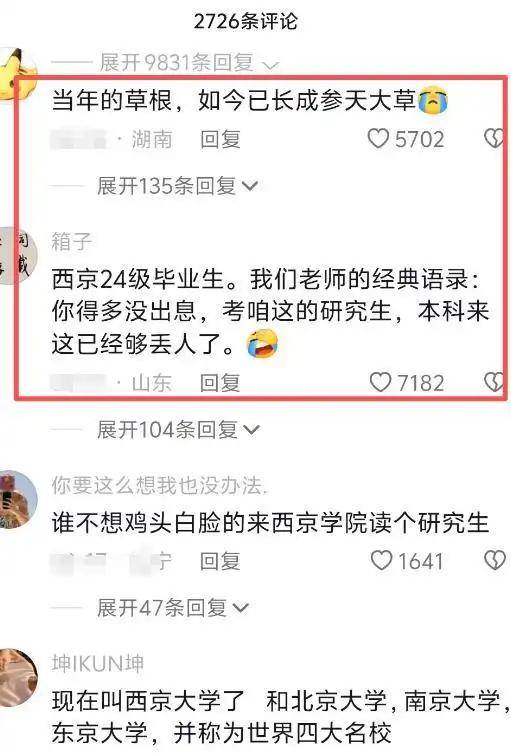Expand 展开104条回复
This screenshot has height=755, width=511.
[178, 429]
